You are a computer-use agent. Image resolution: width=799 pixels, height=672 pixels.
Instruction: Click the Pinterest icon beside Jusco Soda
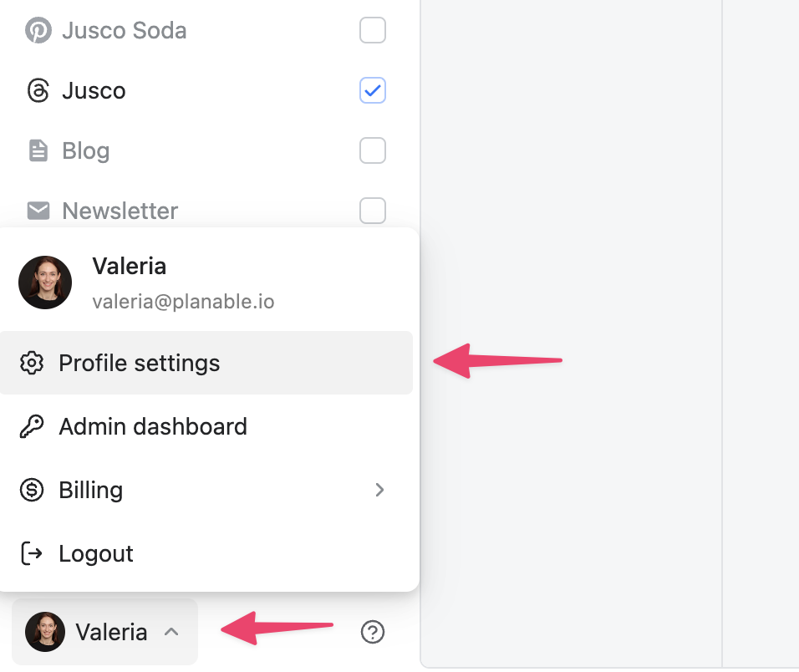point(38,31)
